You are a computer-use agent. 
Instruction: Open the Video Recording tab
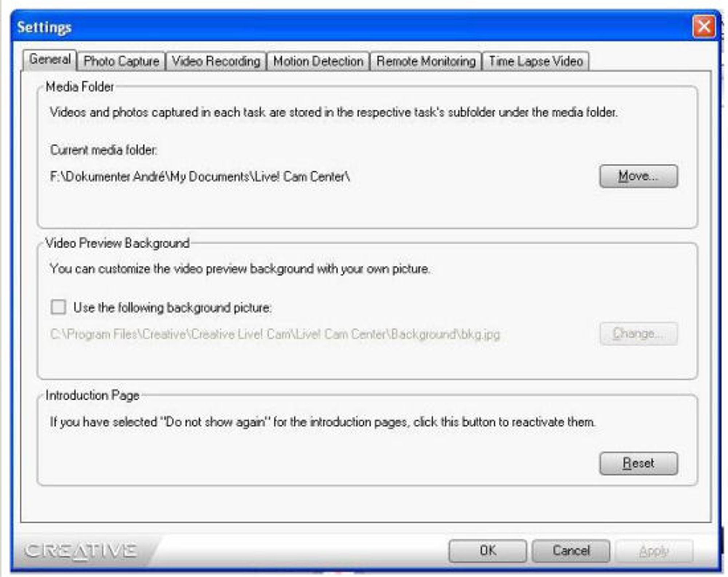coord(216,61)
